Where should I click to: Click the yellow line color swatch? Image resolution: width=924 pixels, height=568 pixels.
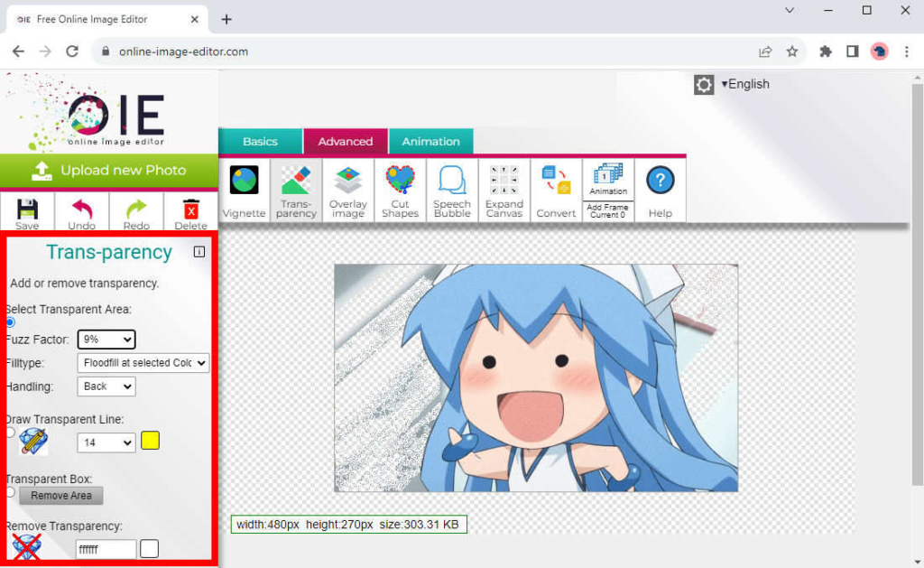[150, 441]
